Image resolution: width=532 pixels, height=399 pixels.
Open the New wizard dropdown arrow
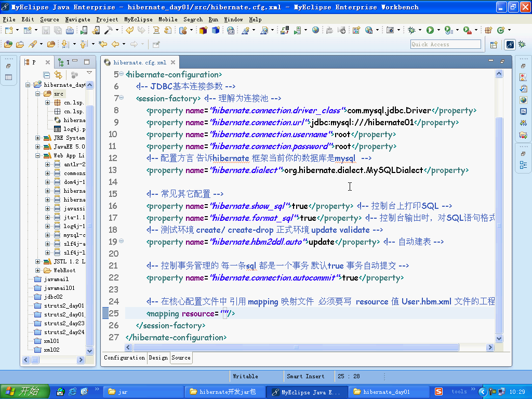[17, 31]
